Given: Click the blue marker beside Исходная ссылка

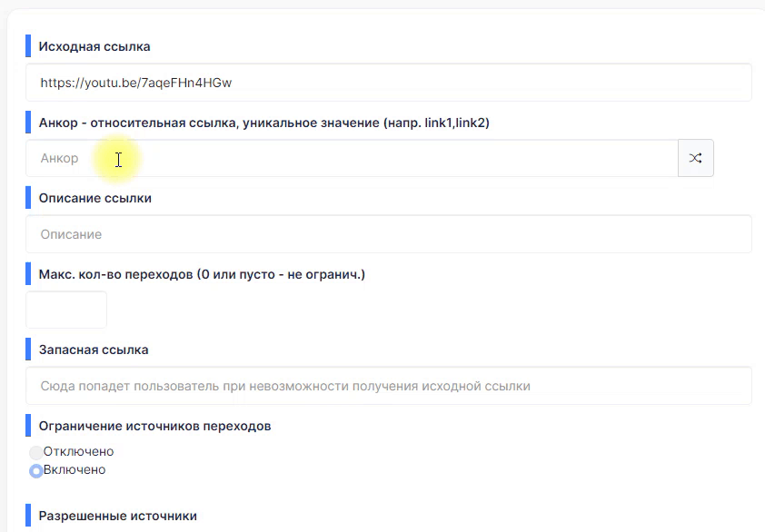Looking at the screenshot, I should click(28, 45).
